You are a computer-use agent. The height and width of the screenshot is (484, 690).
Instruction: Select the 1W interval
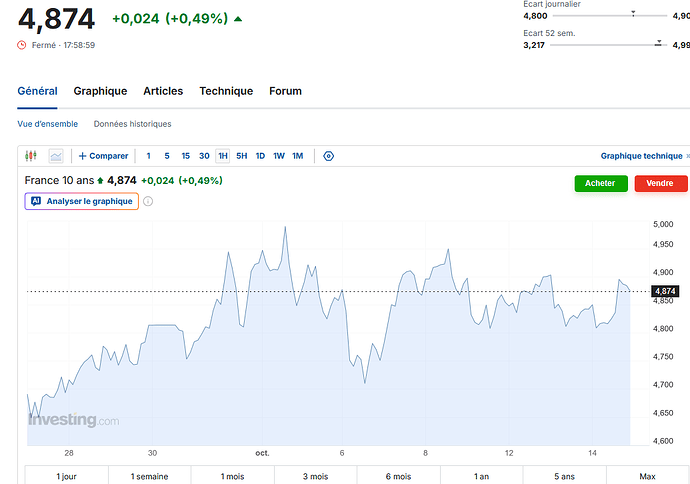coord(279,156)
